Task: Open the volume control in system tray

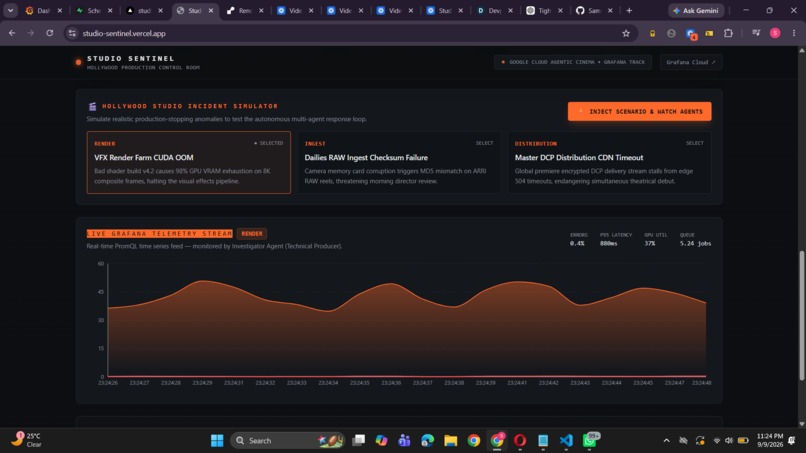Action: pyautogui.click(x=729, y=441)
